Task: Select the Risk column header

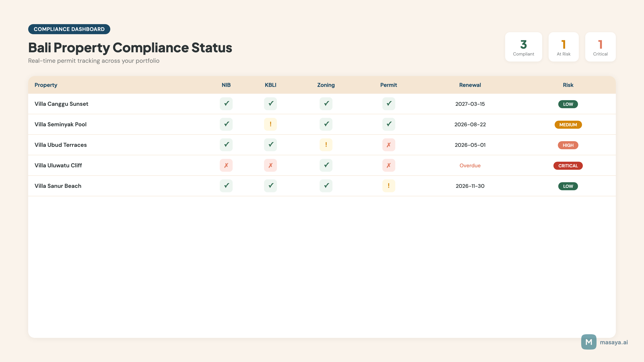Action: tap(568, 85)
